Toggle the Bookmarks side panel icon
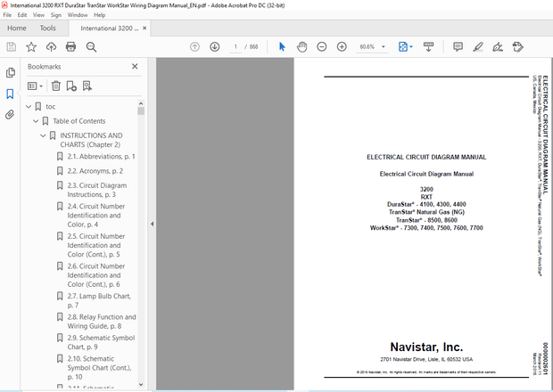The height and width of the screenshot is (392, 553). [x=10, y=94]
